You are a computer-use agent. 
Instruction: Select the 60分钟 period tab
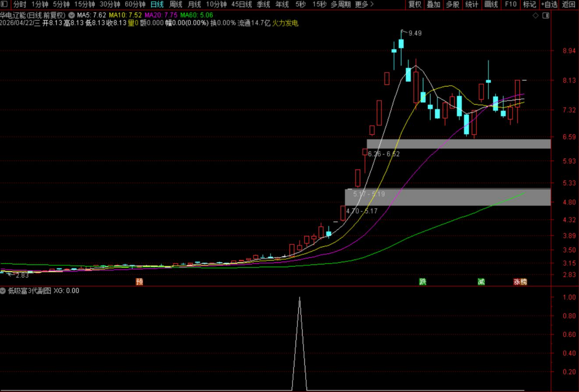135,4
